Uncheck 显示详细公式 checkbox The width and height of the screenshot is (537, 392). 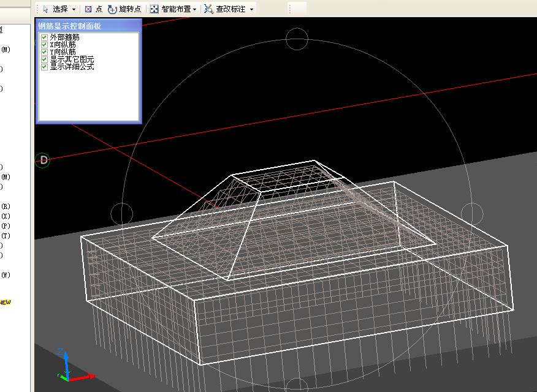[44, 67]
